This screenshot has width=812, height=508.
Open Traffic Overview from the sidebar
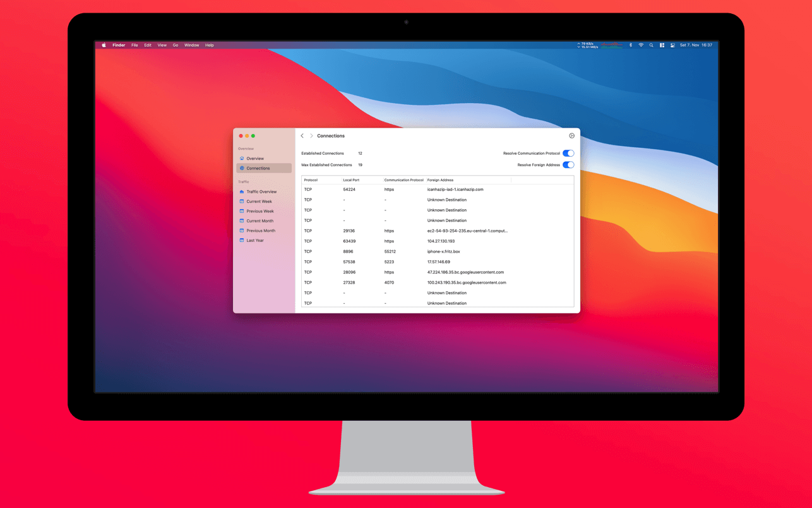pyautogui.click(x=261, y=191)
